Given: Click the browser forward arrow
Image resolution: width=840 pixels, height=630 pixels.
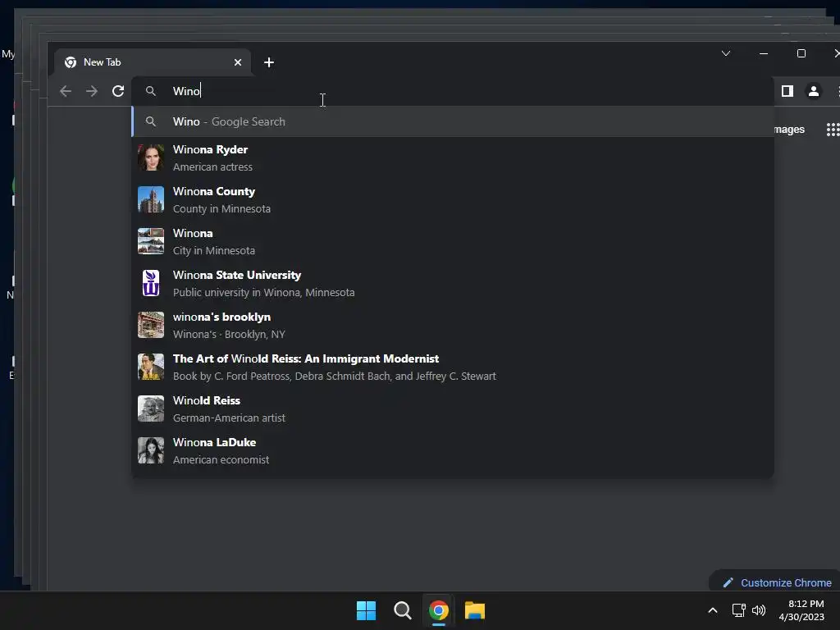Looking at the screenshot, I should coord(92,91).
